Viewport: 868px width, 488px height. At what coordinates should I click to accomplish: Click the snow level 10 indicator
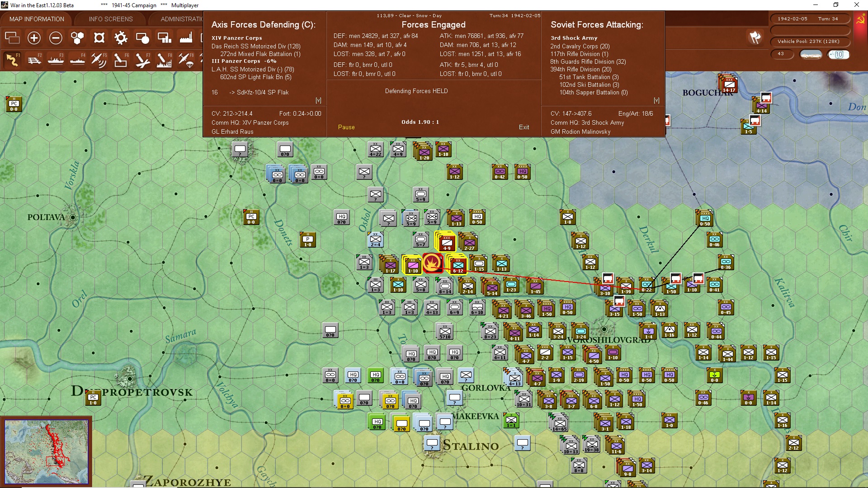[839, 55]
